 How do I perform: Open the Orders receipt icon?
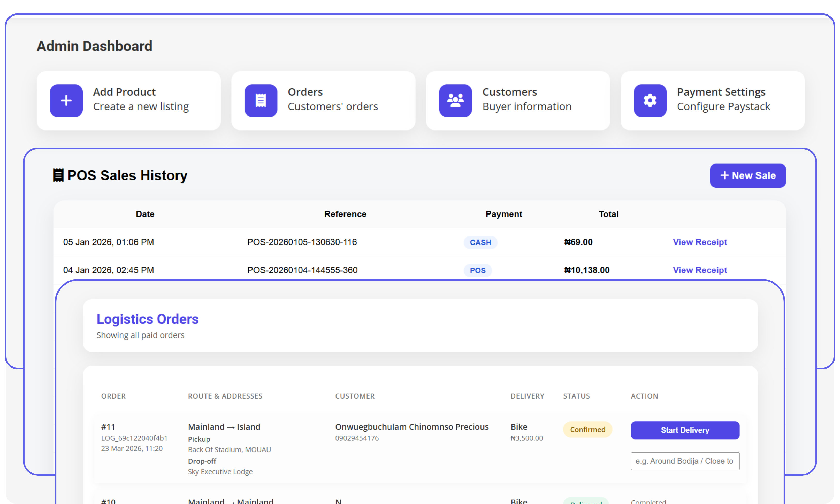pyautogui.click(x=261, y=101)
